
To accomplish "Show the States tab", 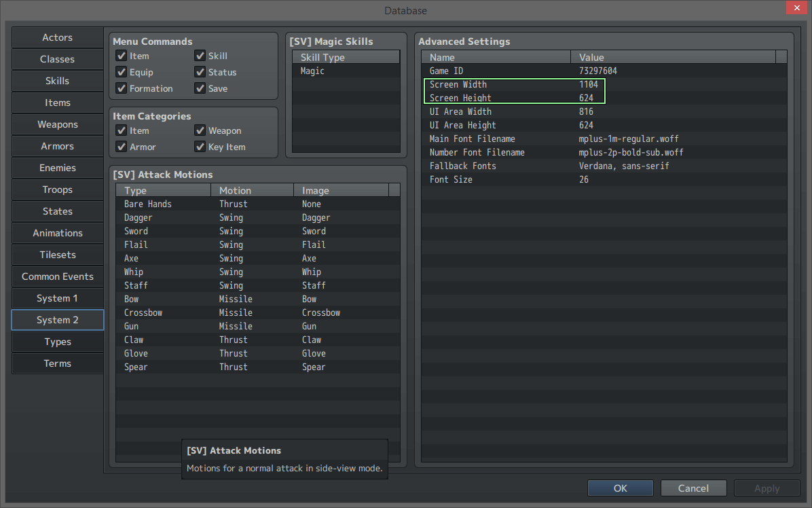I will click(58, 211).
